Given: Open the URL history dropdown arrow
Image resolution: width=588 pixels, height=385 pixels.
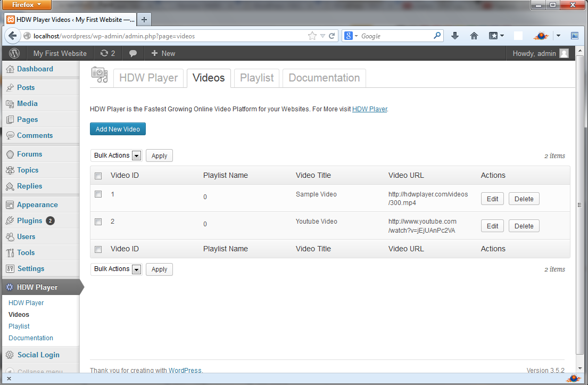Looking at the screenshot, I should [x=322, y=36].
